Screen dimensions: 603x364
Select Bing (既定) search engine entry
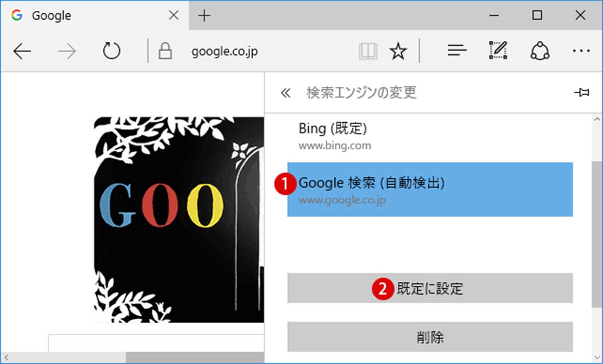(430, 136)
